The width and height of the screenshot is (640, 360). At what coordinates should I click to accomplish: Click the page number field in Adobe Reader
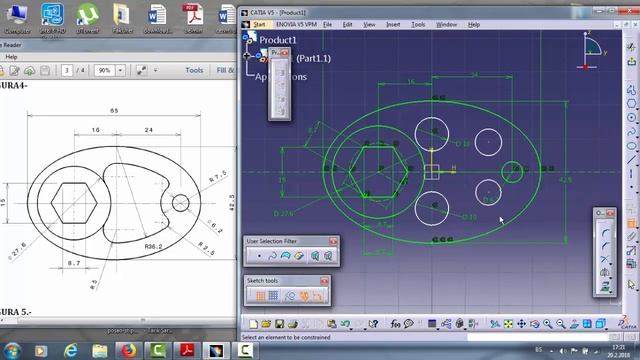[x=67, y=70]
